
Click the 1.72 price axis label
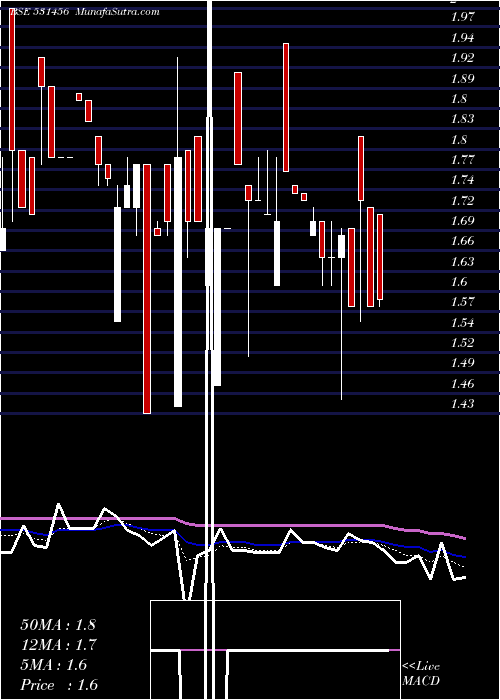(x=462, y=200)
